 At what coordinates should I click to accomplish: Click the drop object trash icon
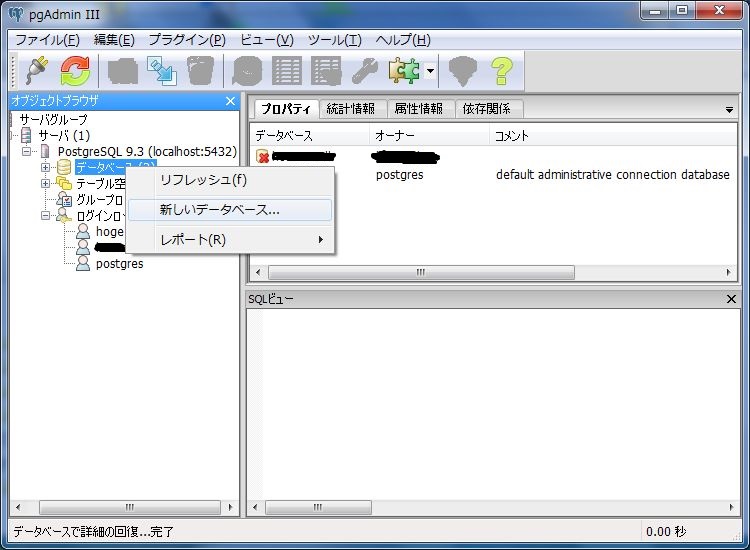201,71
